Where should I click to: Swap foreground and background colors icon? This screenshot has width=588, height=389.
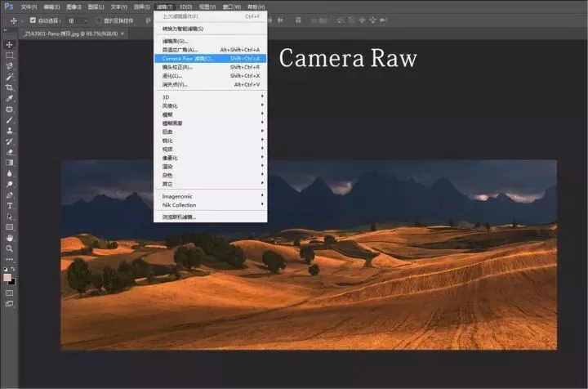click(13, 269)
